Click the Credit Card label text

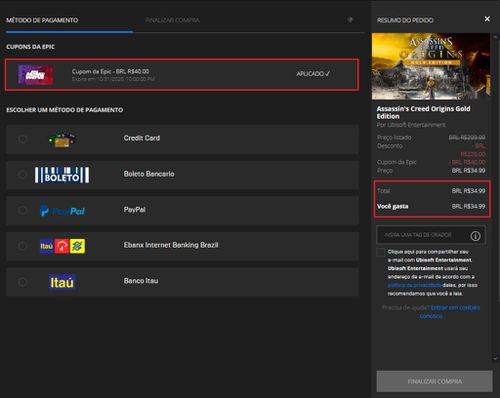142,138
